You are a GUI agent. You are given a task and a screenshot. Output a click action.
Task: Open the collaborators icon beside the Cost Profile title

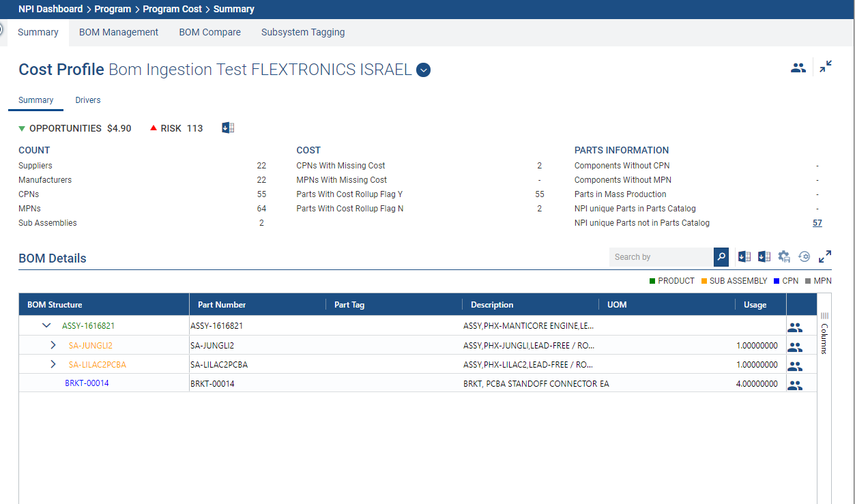pos(798,68)
